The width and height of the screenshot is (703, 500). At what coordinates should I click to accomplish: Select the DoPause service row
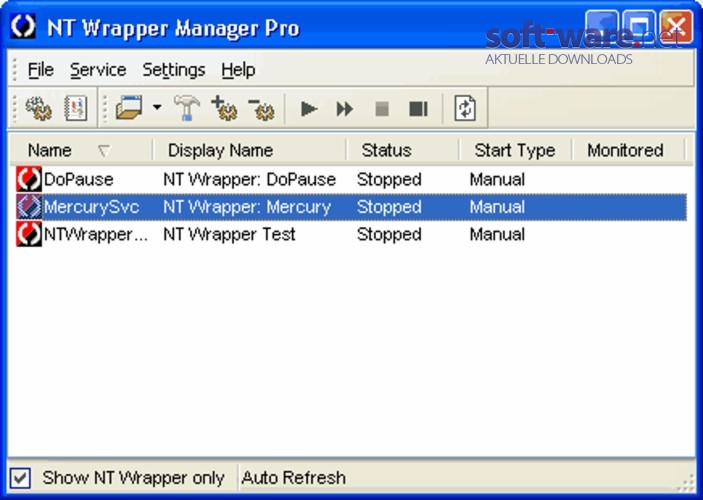click(x=351, y=179)
